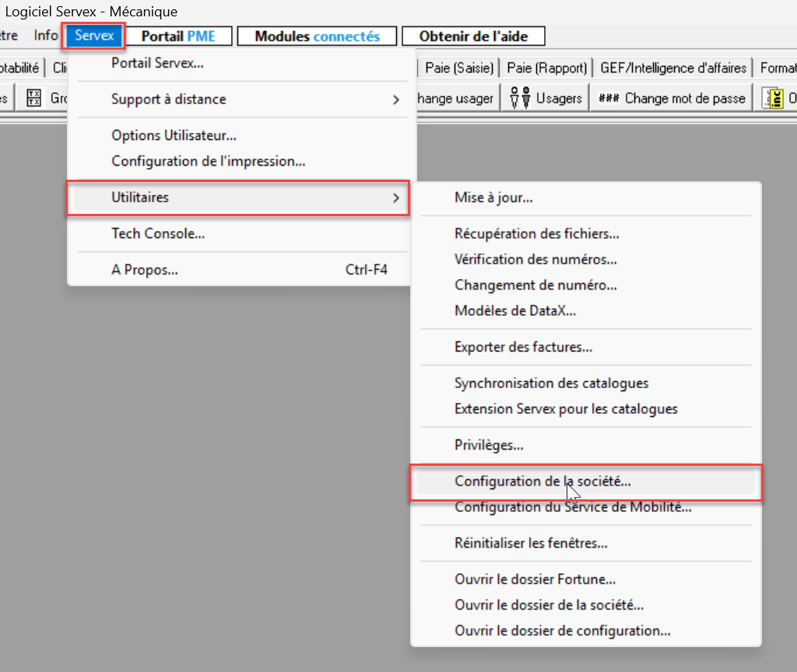The height and width of the screenshot is (672, 797).
Task: Switch to the Paie (Rapport) tab
Action: coord(546,68)
